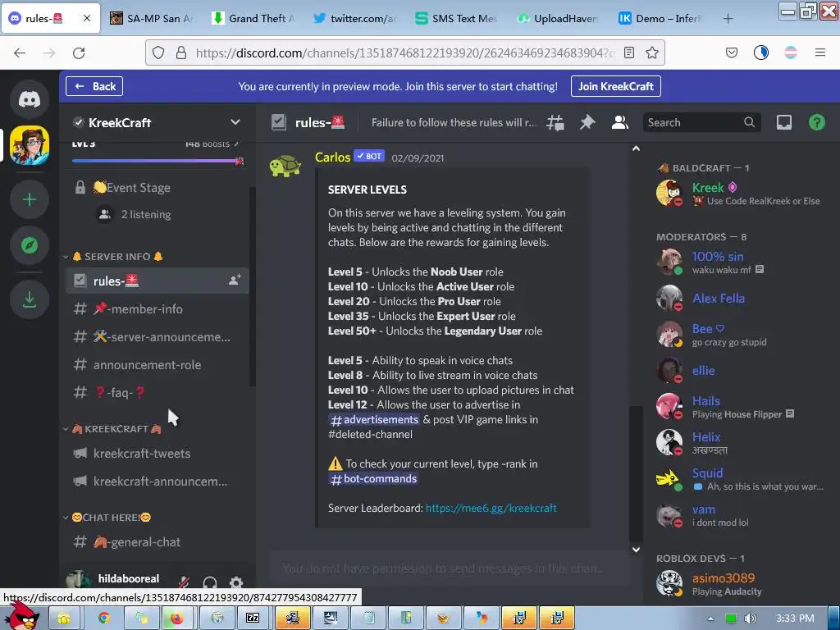This screenshot has width=840, height=630.
Task: Open the kreekcraft-tweets channel
Action: click(157, 453)
